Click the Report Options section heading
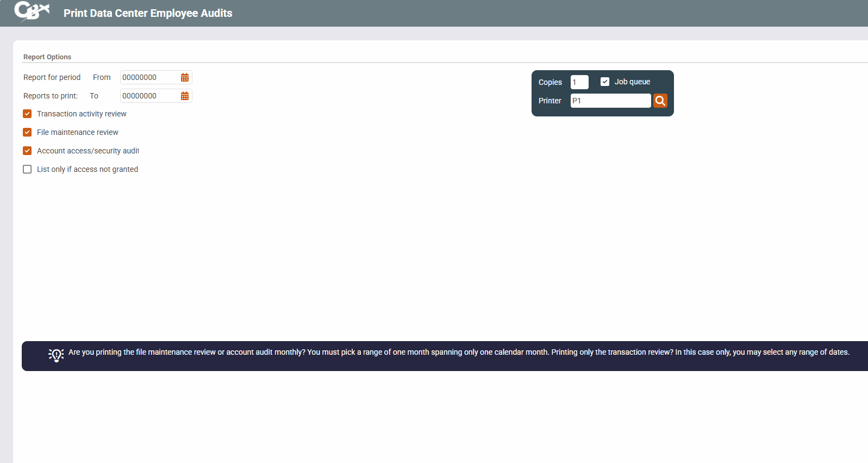The image size is (868, 463). 47,57
